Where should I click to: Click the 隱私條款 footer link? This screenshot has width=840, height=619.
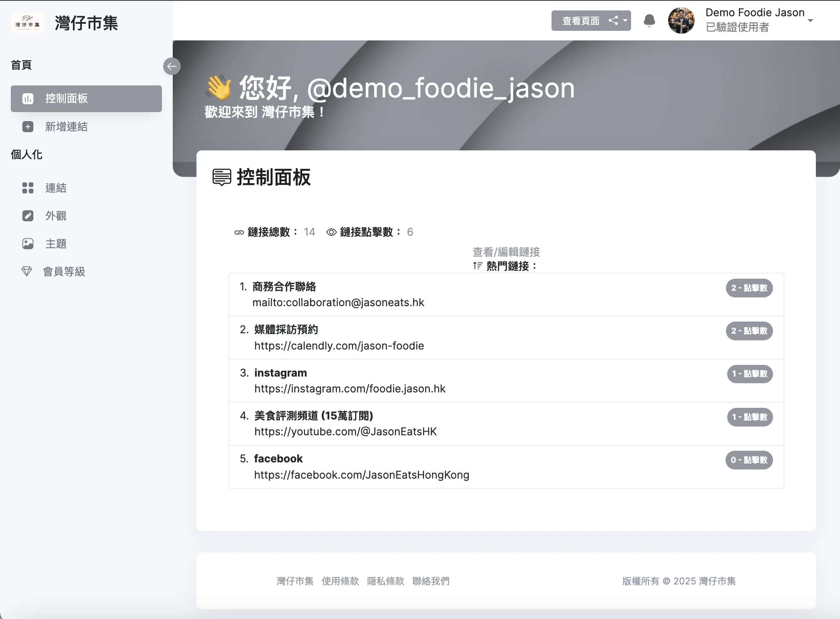pyautogui.click(x=385, y=581)
